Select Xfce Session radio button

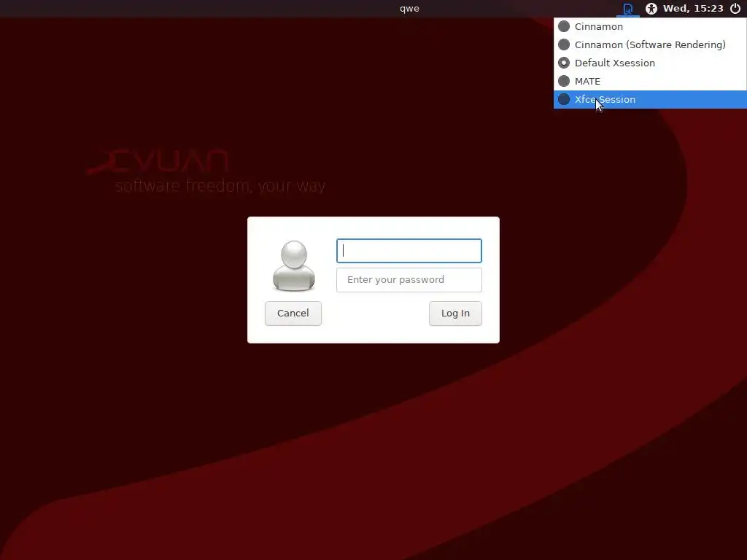click(564, 99)
